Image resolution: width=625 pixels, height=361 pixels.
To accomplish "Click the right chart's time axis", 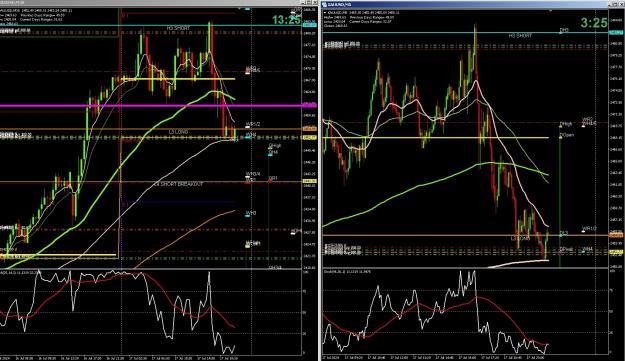I will [x=466, y=358].
